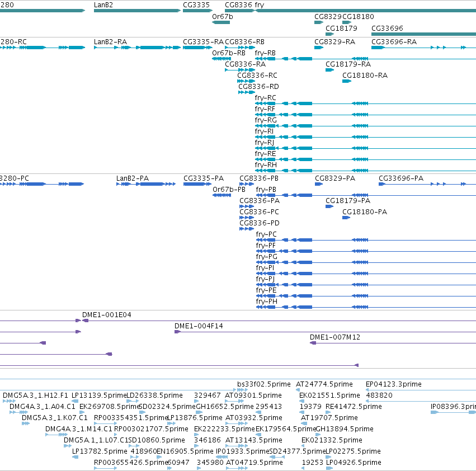This screenshot has width=476, height=471.
Task: Select the LanB2-RA transcript
Action: [137, 48]
